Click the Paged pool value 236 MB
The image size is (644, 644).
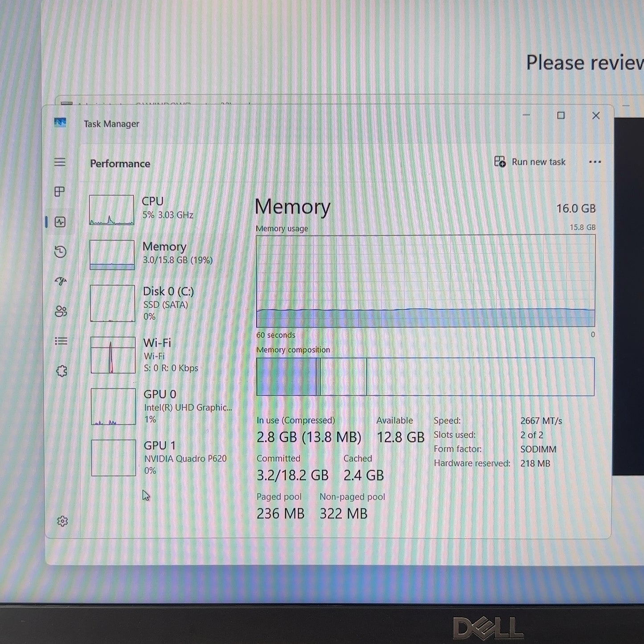pyautogui.click(x=280, y=513)
